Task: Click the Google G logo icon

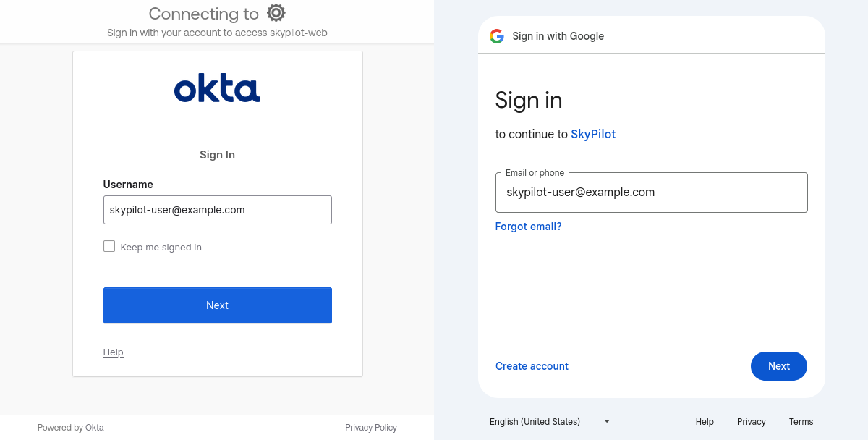Action: point(497,35)
